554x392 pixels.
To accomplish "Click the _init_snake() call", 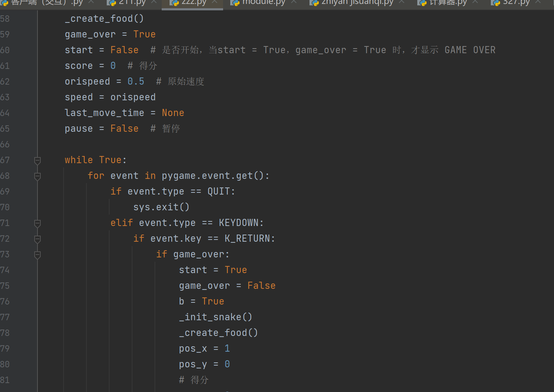I will pyautogui.click(x=216, y=317).
